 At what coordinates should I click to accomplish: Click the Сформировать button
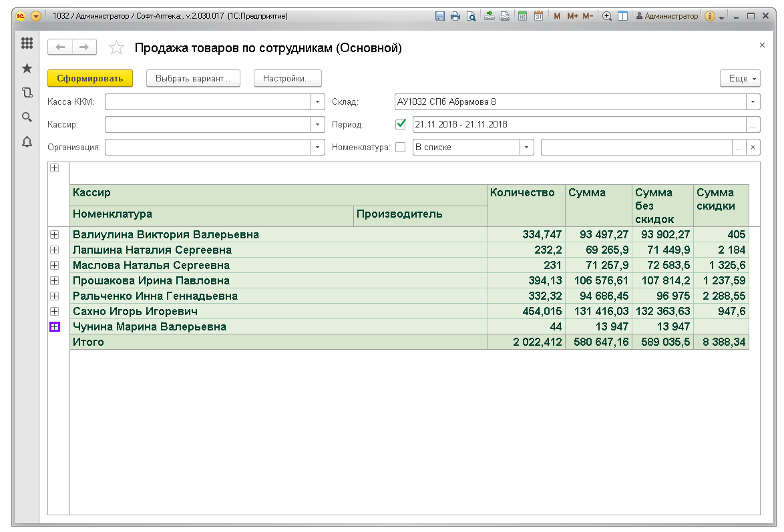(90, 79)
